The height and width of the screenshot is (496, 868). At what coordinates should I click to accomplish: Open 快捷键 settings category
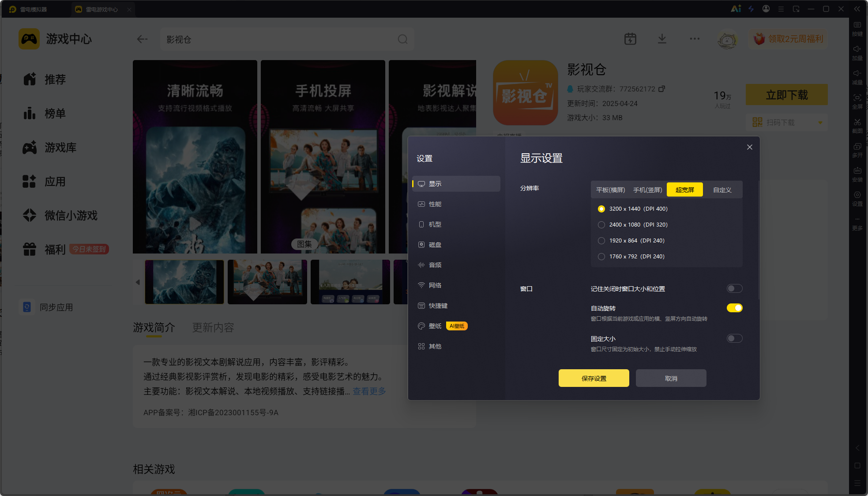click(456, 306)
